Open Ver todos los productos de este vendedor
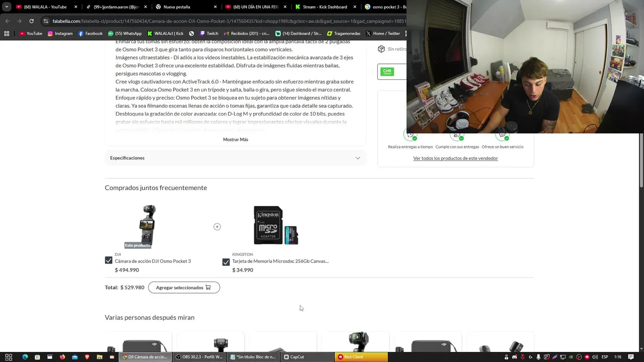This screenshot has height=362, width=644. click(x=455, y=158)
